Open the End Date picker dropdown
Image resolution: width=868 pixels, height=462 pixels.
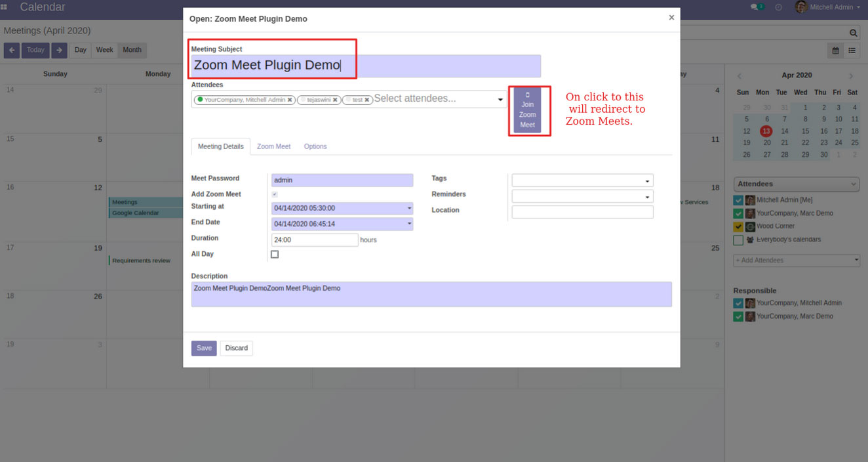[x=409, y=224]
